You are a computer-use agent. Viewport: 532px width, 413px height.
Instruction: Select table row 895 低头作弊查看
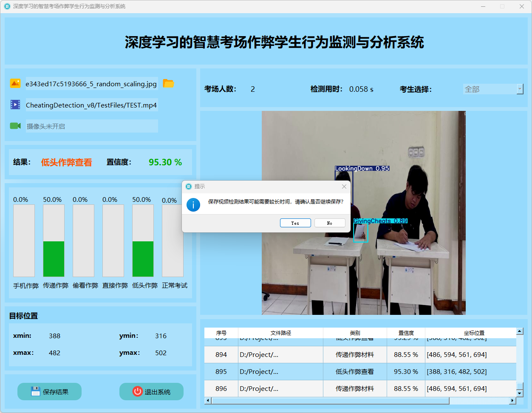(x=354, y=371)
